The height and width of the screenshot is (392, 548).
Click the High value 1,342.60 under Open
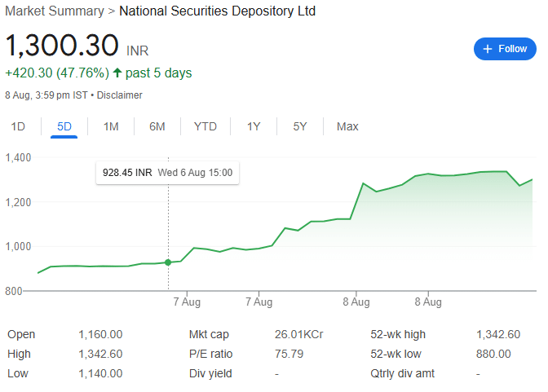click(x=100, y=354)
